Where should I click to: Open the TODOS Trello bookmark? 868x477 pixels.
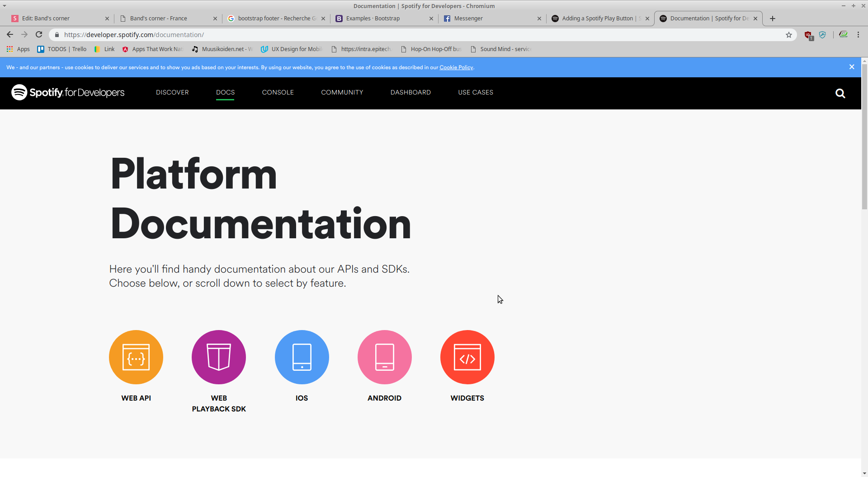click(62, 49)
